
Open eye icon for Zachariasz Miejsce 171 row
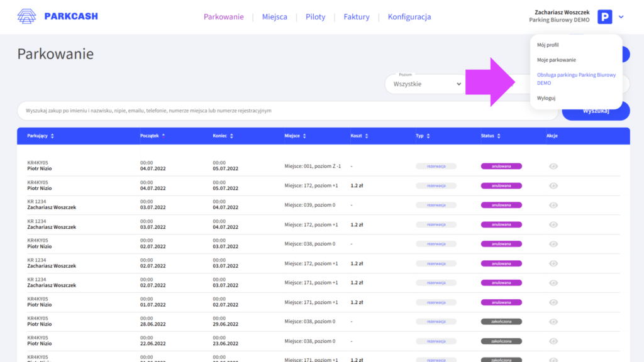pyautogui.click(x=553, y=283)
